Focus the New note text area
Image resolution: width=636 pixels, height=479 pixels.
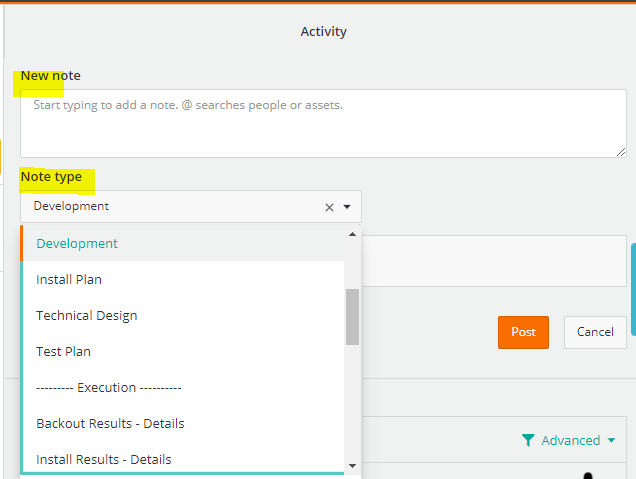point(322,122)
